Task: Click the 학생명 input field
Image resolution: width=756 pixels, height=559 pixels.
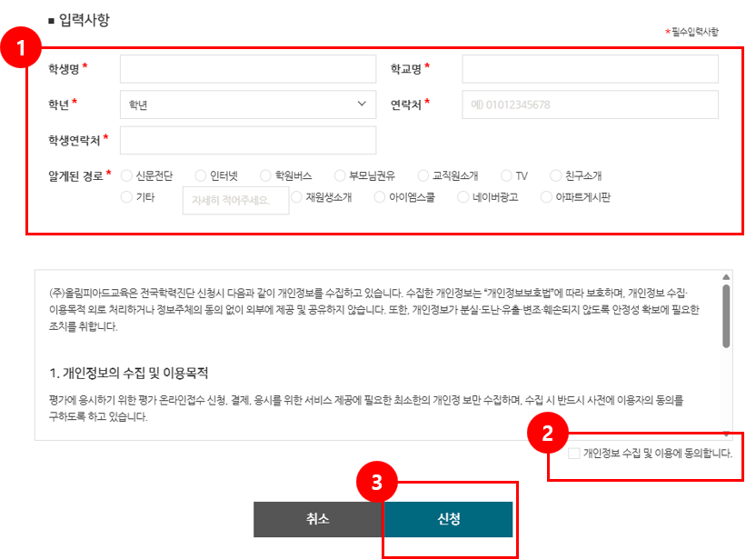Action: 247,69
